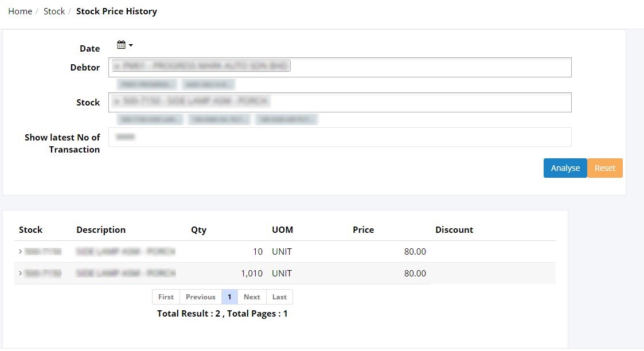
Task: Click UNIT in the Qty 1,010 row
Action: [x=282, y=273]
